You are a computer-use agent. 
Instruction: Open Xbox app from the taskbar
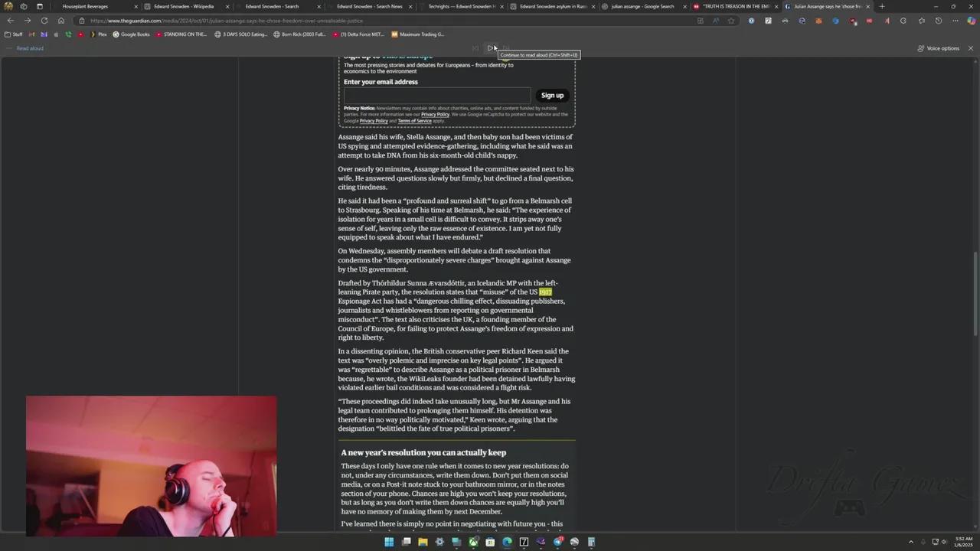[x=473, y=542]
